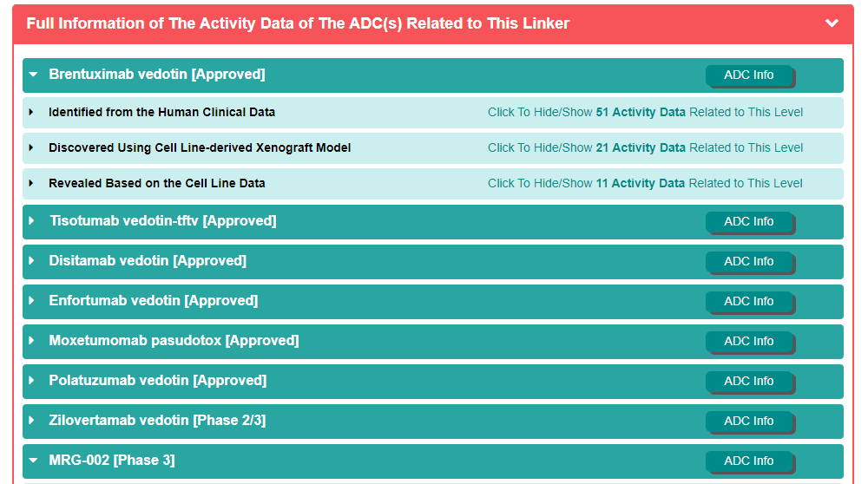Collapse the MRG-002 section arrow
This screenshot has width=868, height=484.
tap(33, 461)
